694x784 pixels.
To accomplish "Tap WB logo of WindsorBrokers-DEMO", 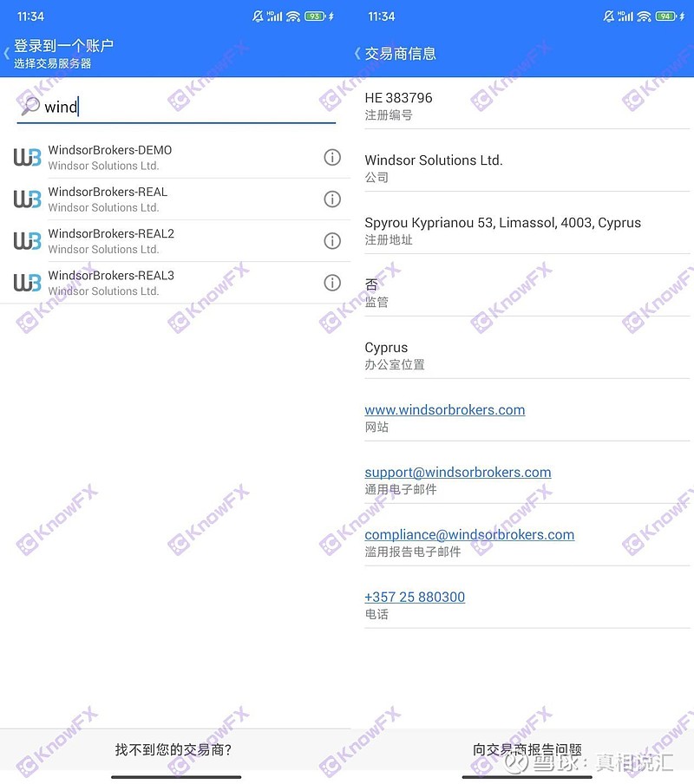I will [27, 157].
